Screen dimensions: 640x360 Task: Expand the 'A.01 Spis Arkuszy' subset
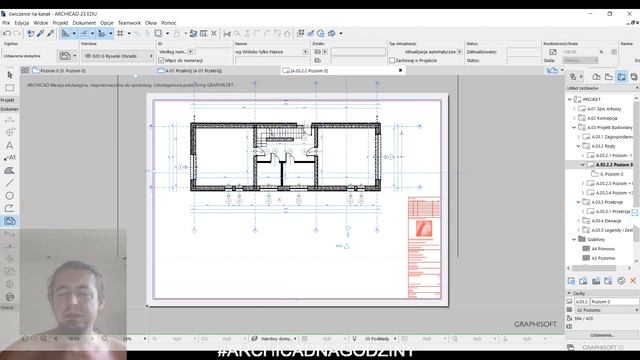pos(574,109)
